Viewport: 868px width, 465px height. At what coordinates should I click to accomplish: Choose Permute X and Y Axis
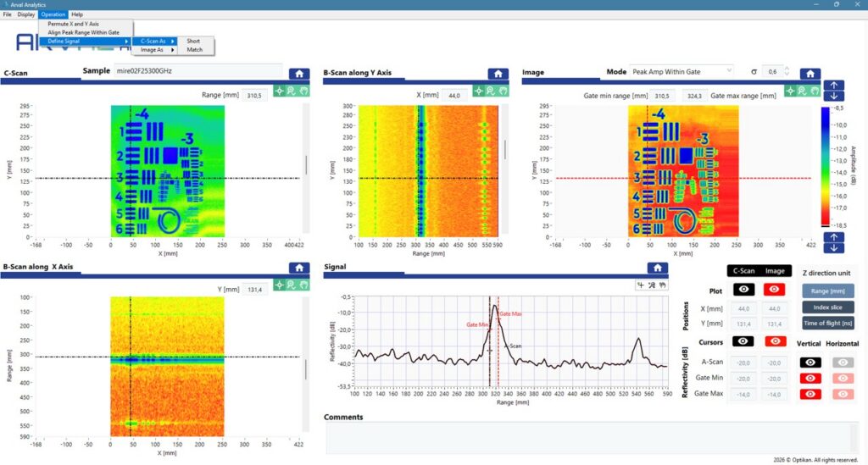(86, 24)
